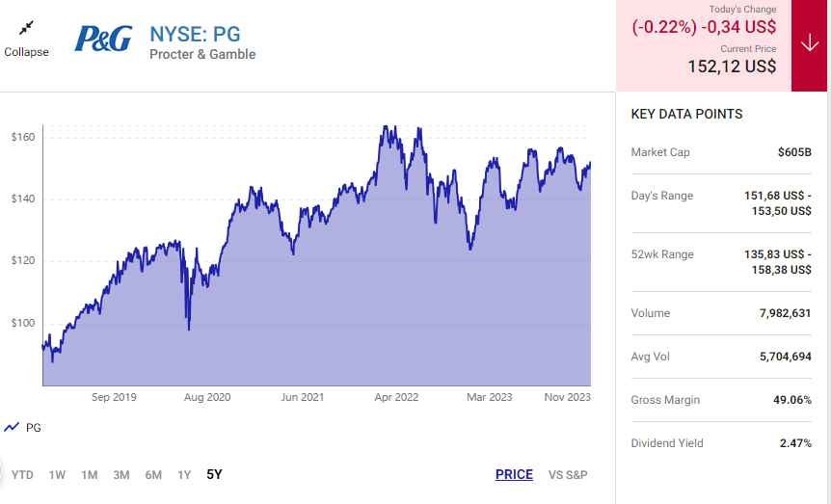Click the Procter & Gamble company name
This screenshot has width=831, height=504.
pos(202,55)
